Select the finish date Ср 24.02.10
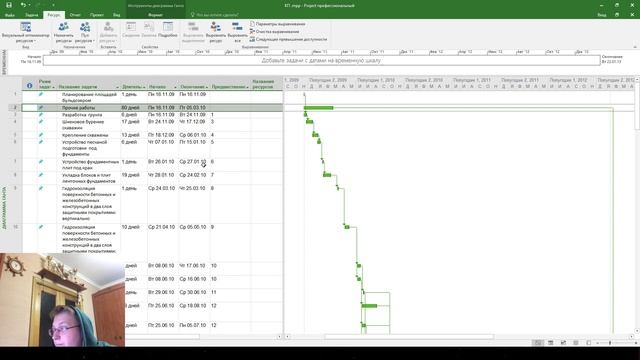The height and width of the screenshot is (360, 640). [193, 175]
